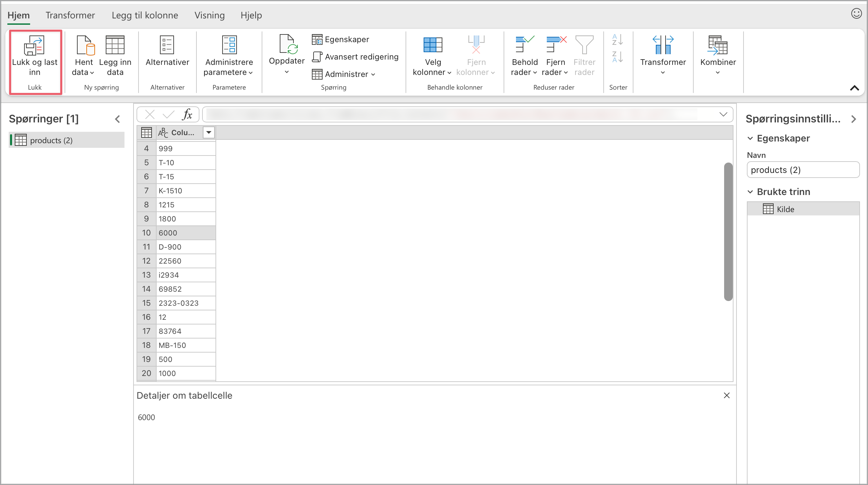Close the Detaljer om tabellcelle pane

point(726,395)
